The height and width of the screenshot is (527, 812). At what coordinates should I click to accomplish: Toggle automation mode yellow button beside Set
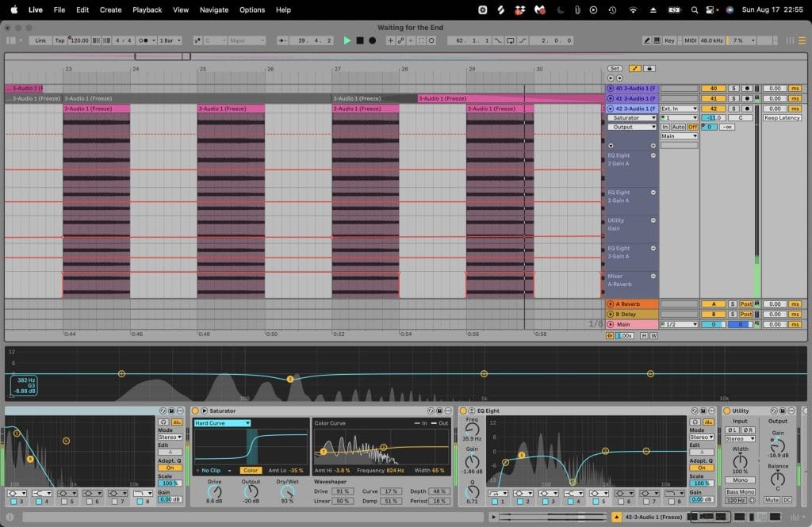(x=635, y=68)
